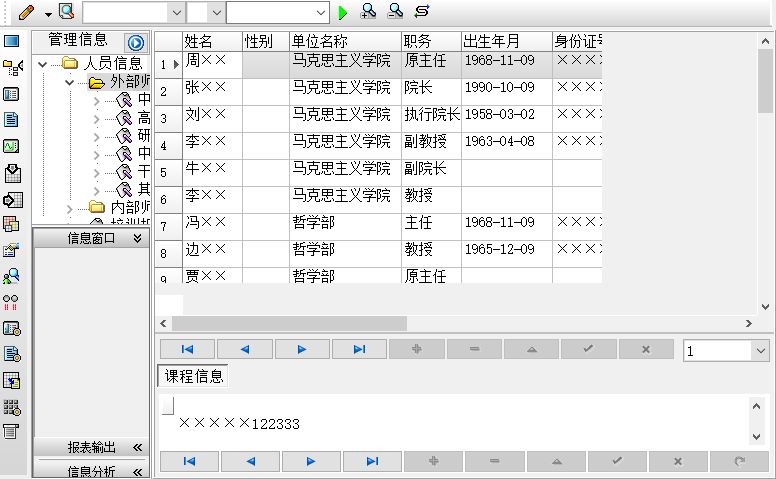Go to last record in upper navigator
Screen dimensions: 776x479
click(359, 349)
